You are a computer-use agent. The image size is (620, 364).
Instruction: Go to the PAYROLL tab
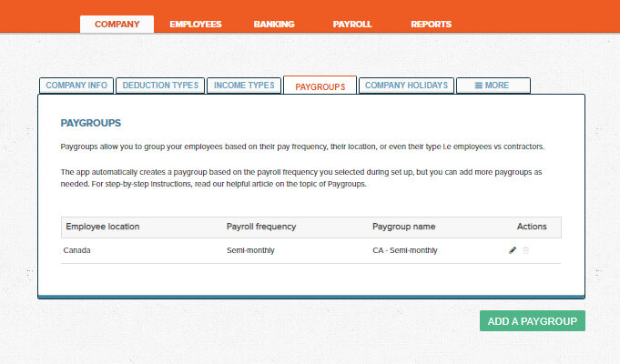coord(352,25)
